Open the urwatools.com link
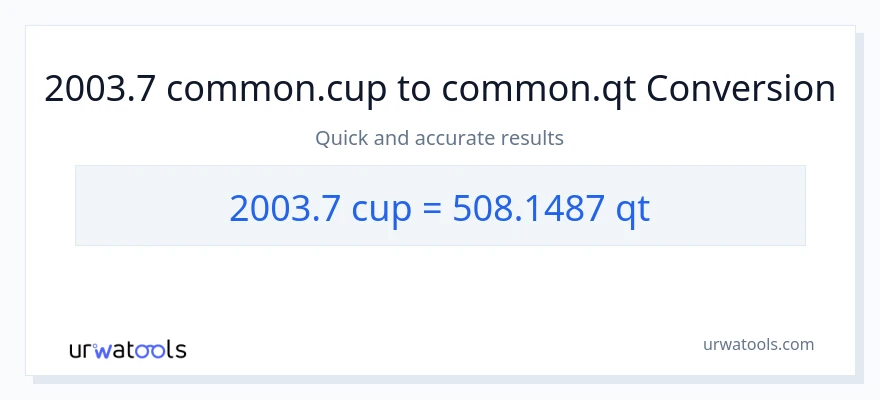This screenshot has width=880, height=400. pos(757,344)
